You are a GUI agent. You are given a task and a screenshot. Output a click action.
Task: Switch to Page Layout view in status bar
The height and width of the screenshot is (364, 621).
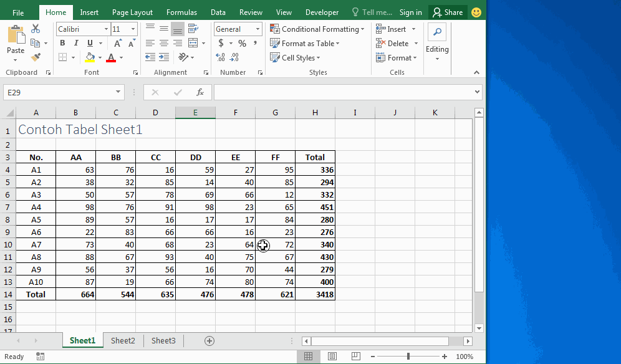[x=332, y=356]
